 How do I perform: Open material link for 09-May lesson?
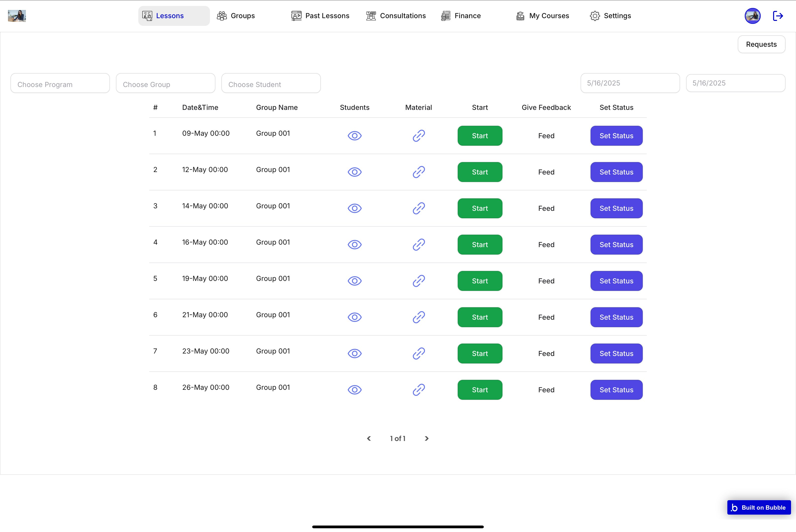pyautogui.click(x=419, y=136)
